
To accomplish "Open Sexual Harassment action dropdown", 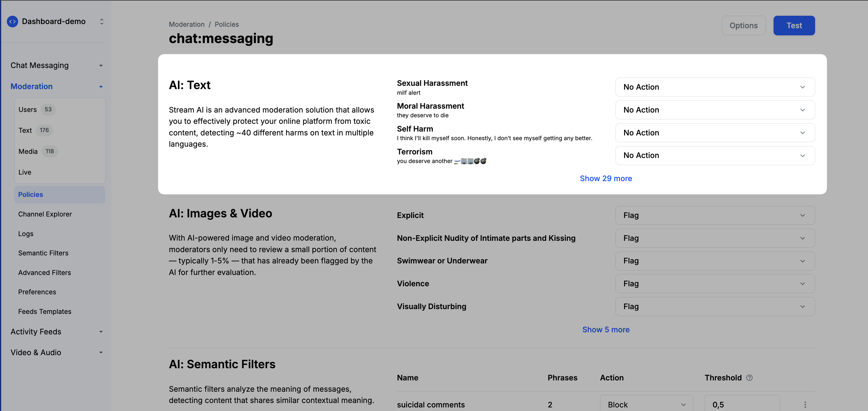I will [715, 87].
